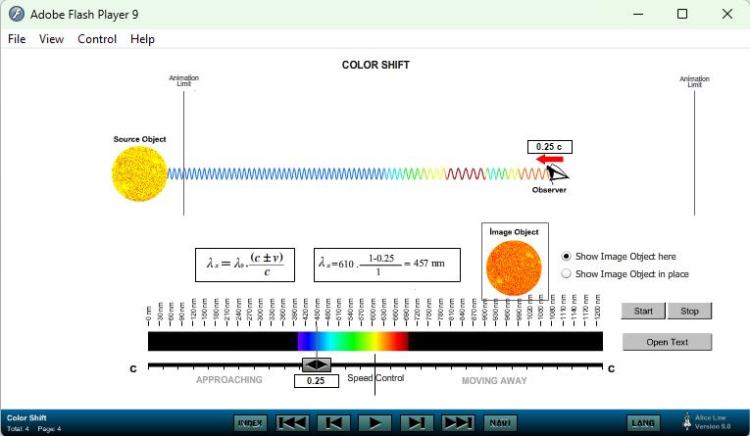This screenshot has height=436, width=750.
Task: Open the File menu
Action: [x=17, y=39]
